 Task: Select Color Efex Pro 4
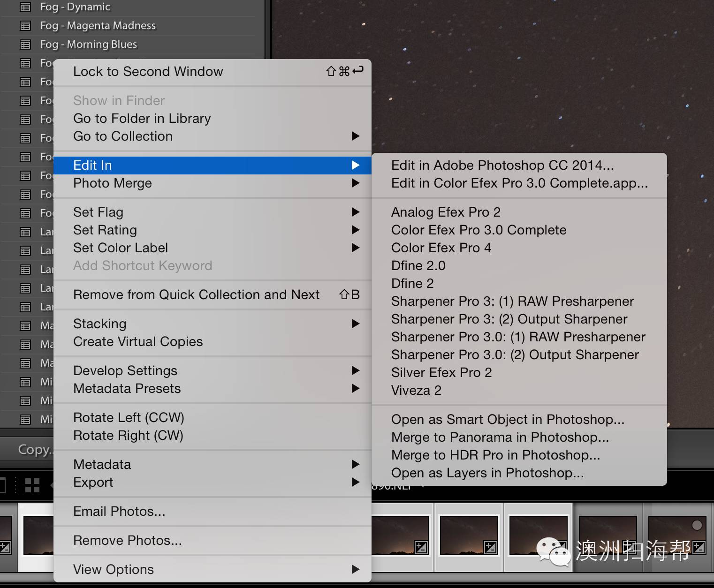[x=519, y=248]
